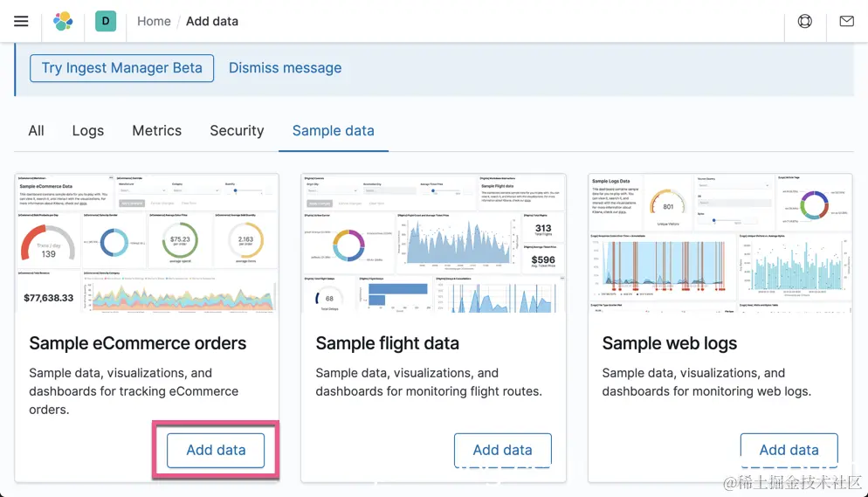Screen dimensions: 868x497
Task: Add data for Sample eCommerce orders
Action: pyautogui.click(x=216, y=450)
